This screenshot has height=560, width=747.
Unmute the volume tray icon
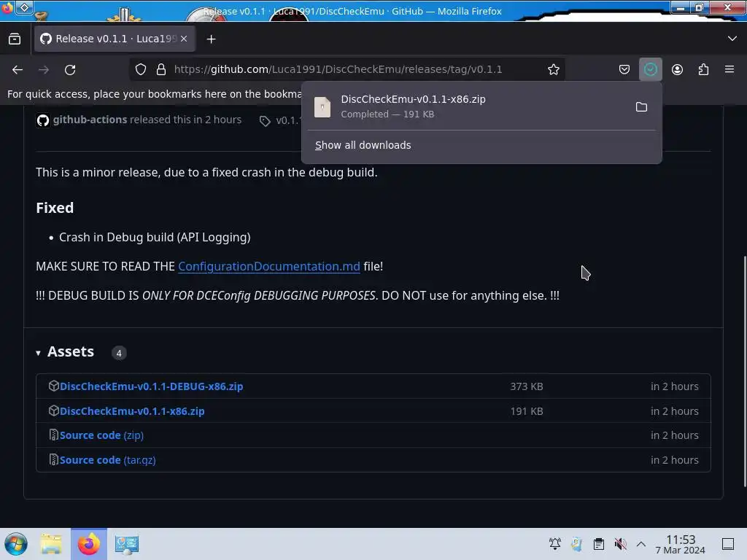[620, 544]
